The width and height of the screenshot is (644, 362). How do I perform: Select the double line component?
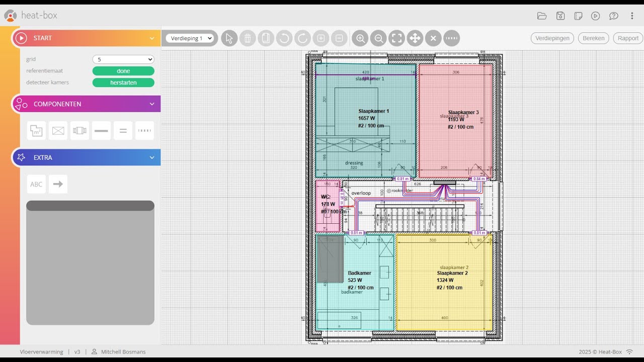tap(123, 131)
